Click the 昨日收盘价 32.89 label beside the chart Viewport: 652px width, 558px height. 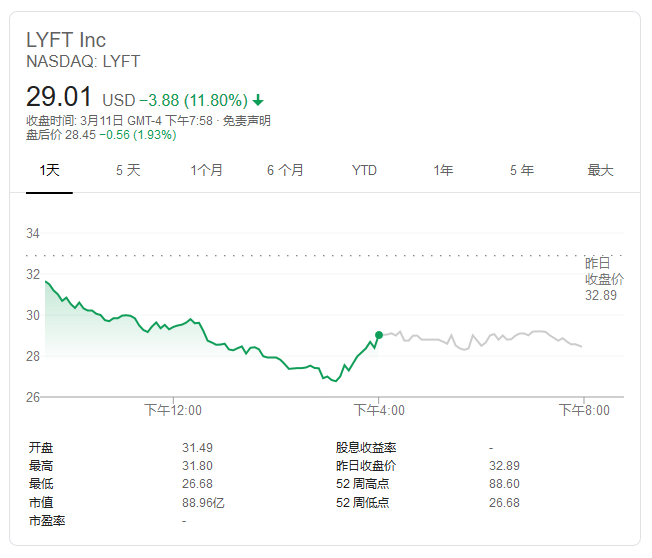[x=604, y=279]
